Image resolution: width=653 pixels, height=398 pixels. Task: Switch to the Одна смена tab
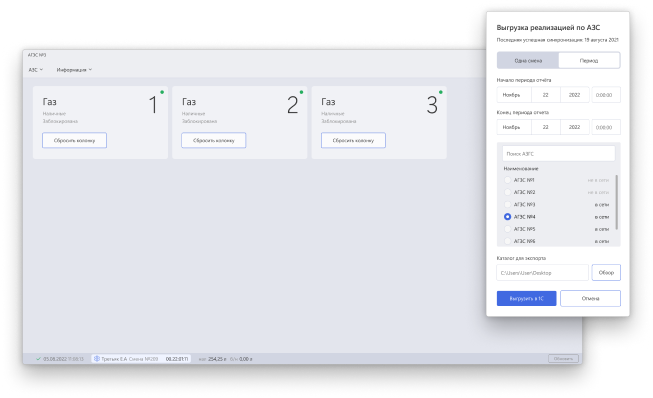(528, 60)
